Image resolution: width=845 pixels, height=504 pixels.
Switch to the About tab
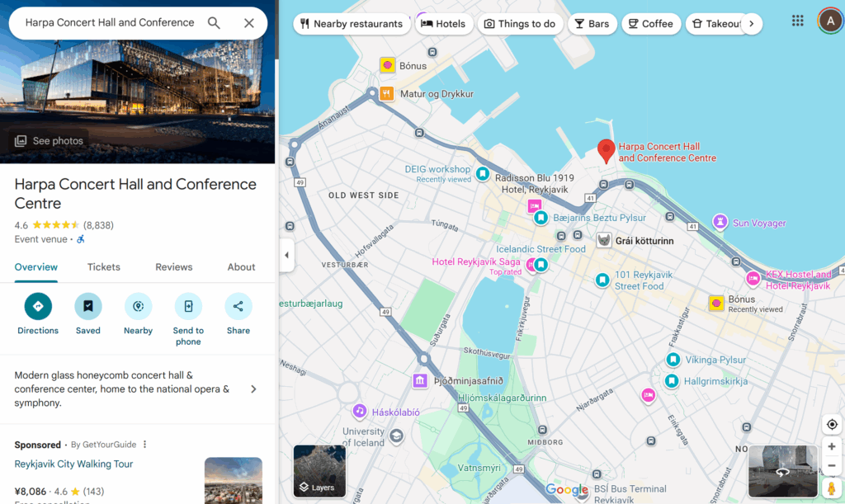point(242,267)
